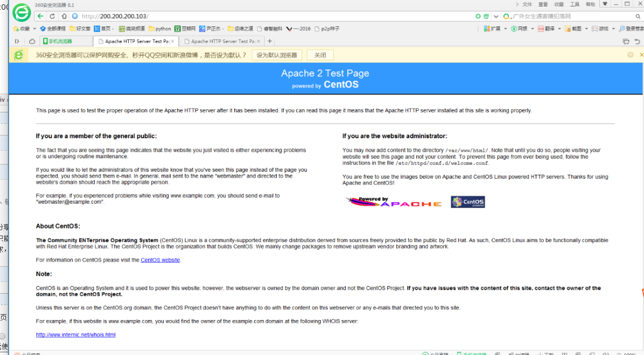Open the python bookmark folder
This screenshot has width=644, height=355.
coord(160,29)
